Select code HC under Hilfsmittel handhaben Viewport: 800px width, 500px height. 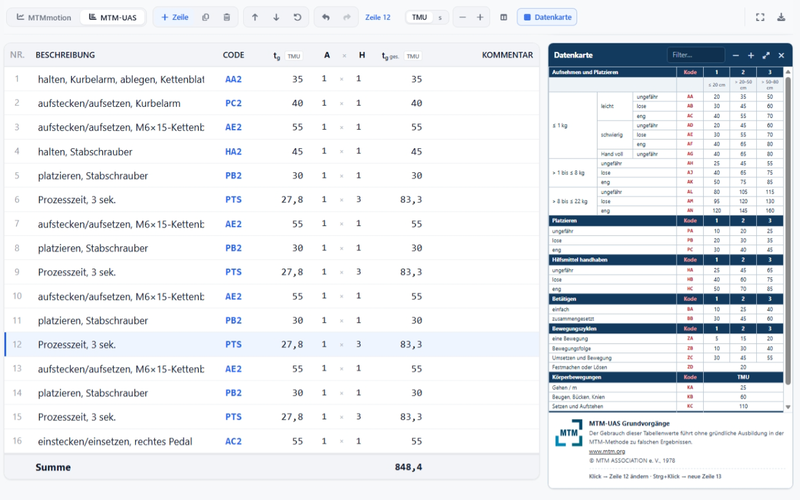click(x=690, y=289)
